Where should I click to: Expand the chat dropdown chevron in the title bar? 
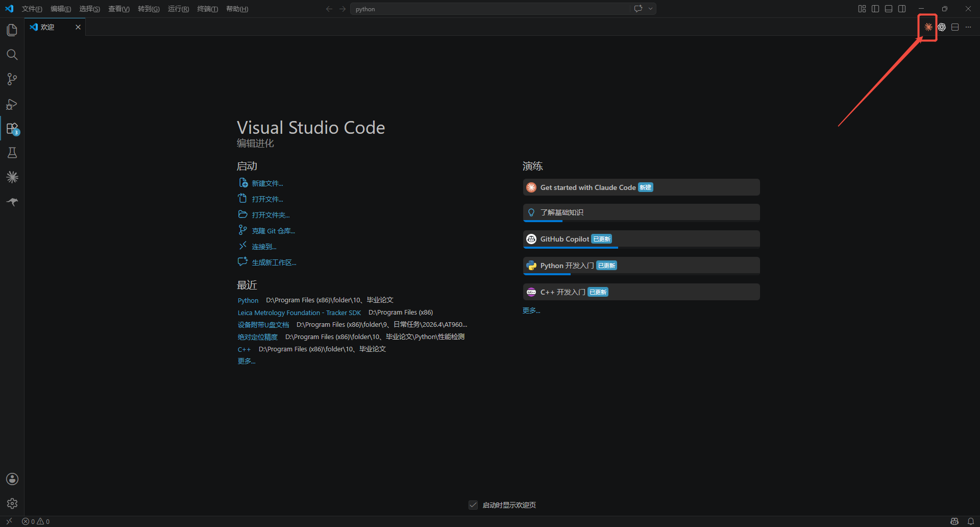pos(651,9)
